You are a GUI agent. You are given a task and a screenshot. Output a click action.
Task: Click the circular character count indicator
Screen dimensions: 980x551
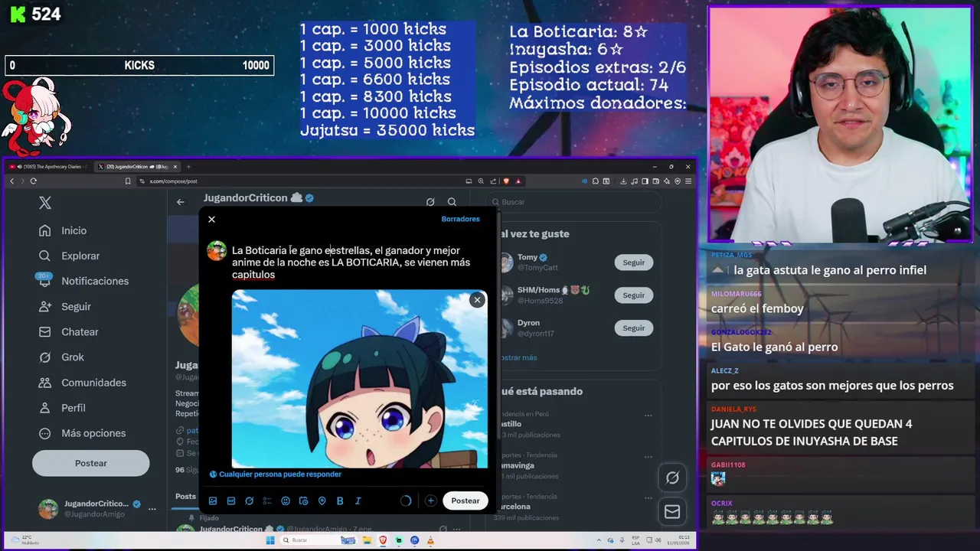[406, 501]
